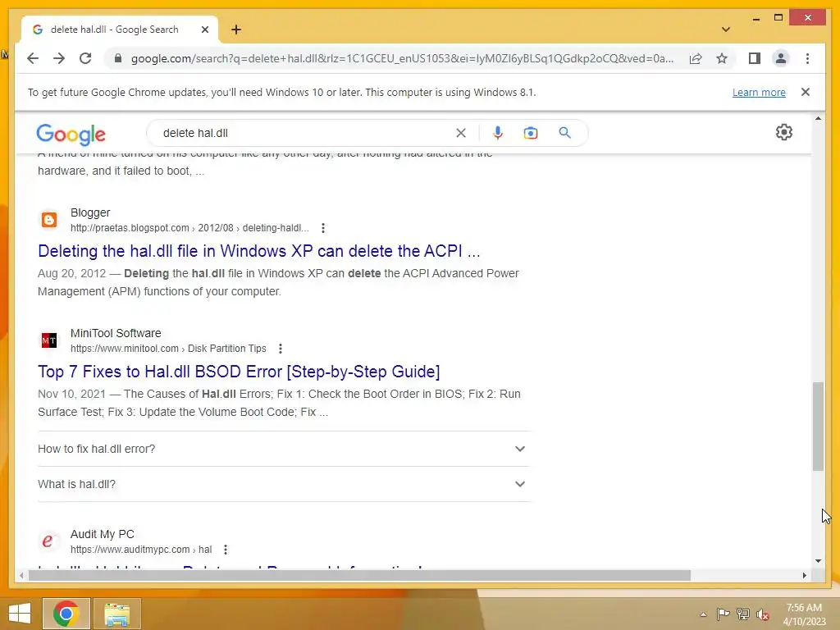Open Chrome three-dot menu
This screenshot has width=840, height=630.
[x=807, y=58]
